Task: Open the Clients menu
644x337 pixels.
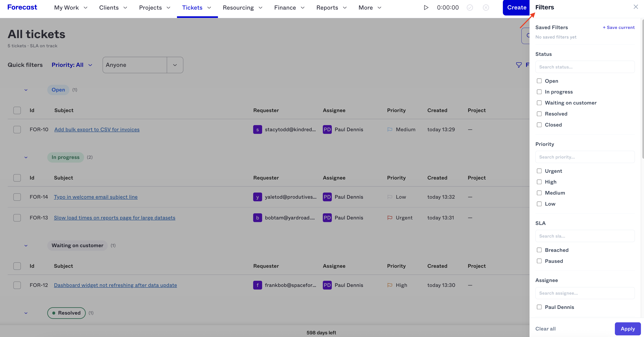Action: click(113, 8)
